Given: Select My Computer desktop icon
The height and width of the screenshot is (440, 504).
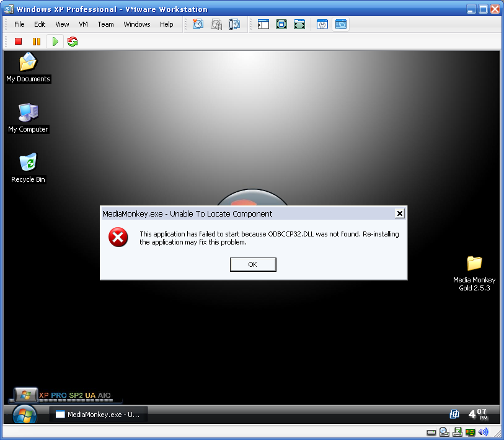Looking at the screenshot, I should (x=28, y=118).
